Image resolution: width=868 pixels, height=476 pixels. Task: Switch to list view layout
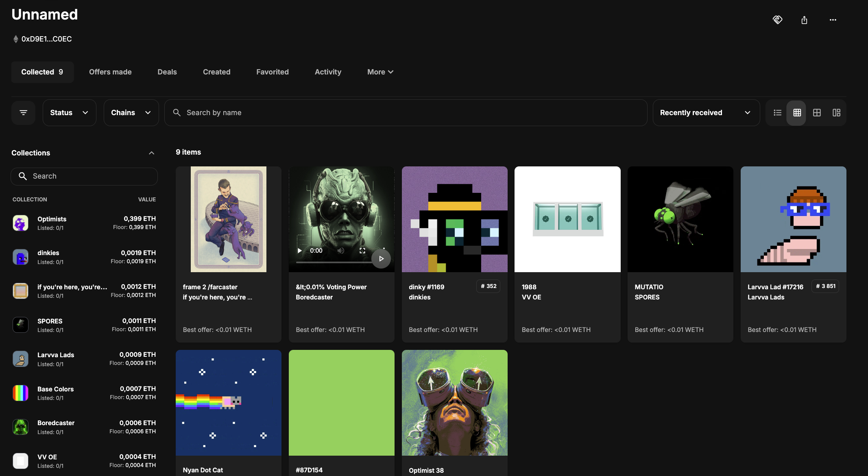777,113
